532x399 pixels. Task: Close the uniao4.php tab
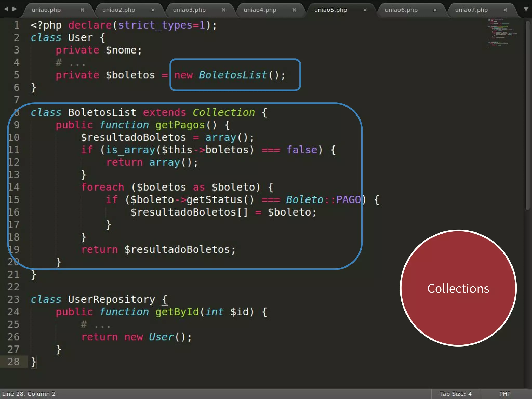(294, 10)
